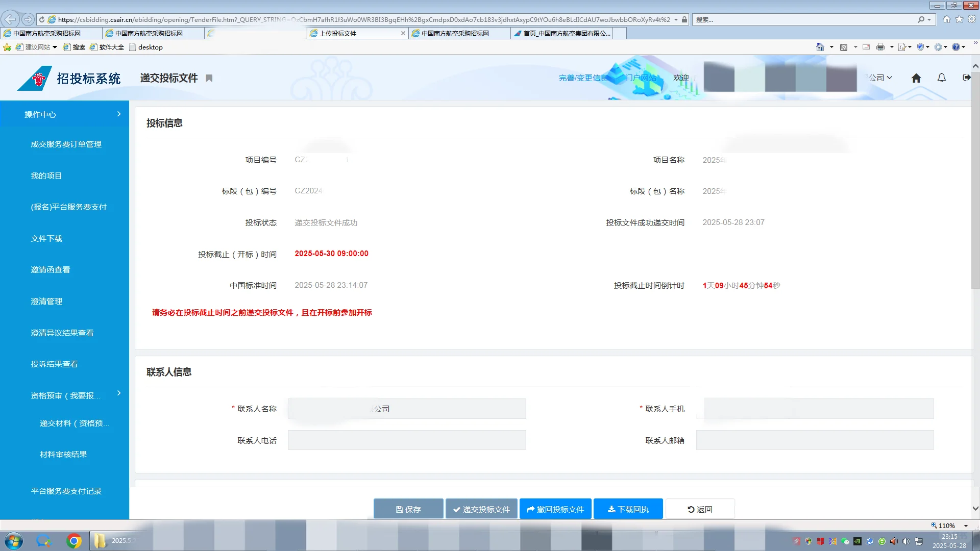Open Chrome from the taskbar
This screenshot has height=551, width=980.
74,541
